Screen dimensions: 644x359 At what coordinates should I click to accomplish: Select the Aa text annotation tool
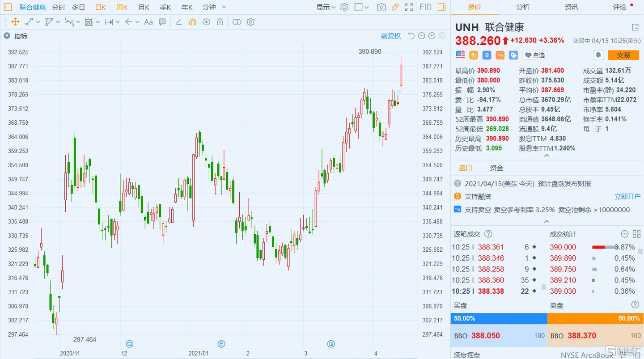[148, 22]
